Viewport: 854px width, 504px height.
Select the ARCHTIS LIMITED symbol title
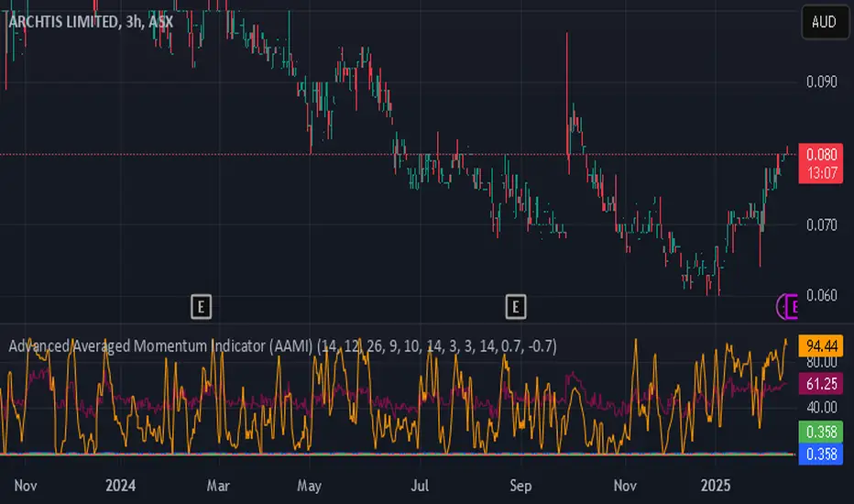91,22
